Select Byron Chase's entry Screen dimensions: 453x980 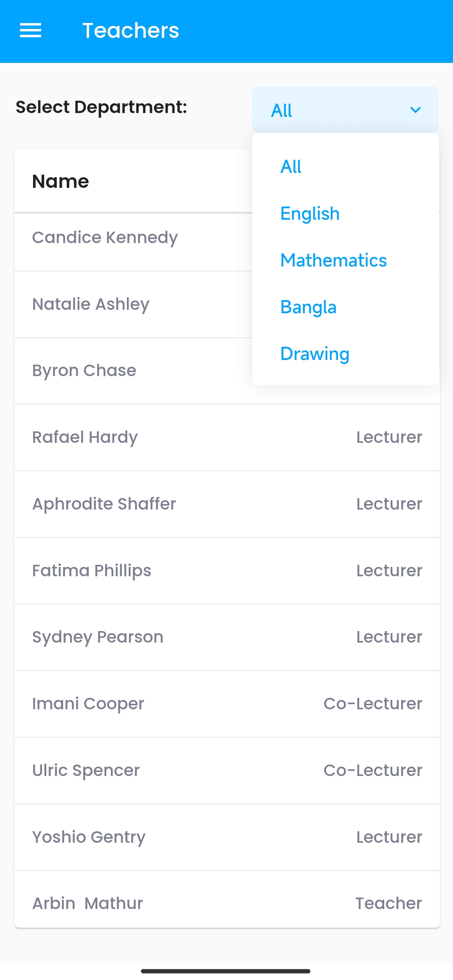point(84,371)
